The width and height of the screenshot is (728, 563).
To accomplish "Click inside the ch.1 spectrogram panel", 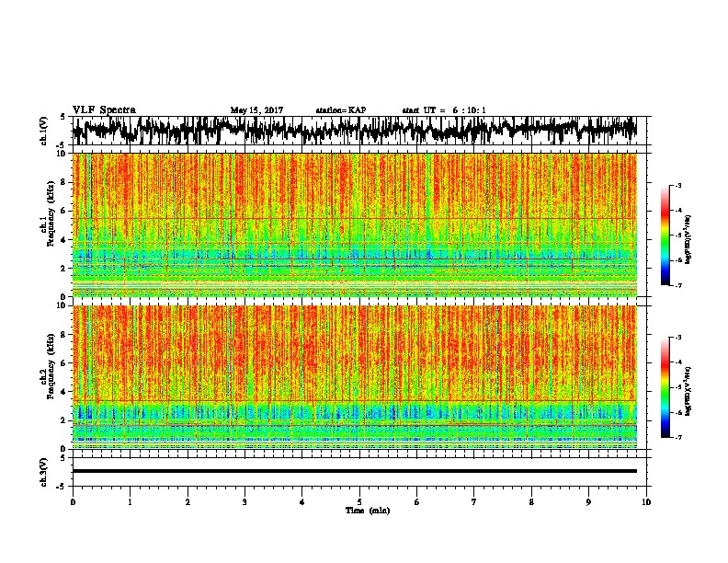I will click(355, 224).
